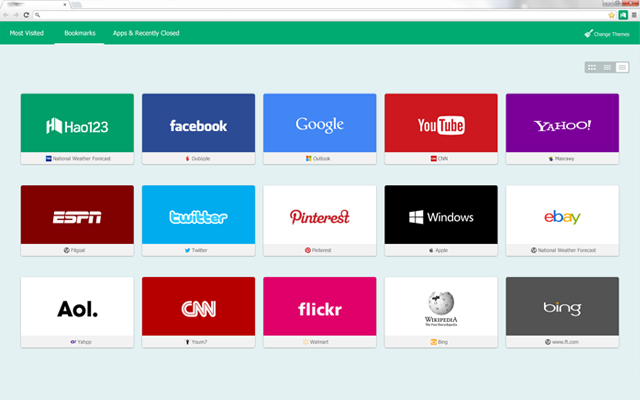Click the Youm7 link under CNN tile
The width and height of the screenshot is (640, 400).
pos(196,342)
